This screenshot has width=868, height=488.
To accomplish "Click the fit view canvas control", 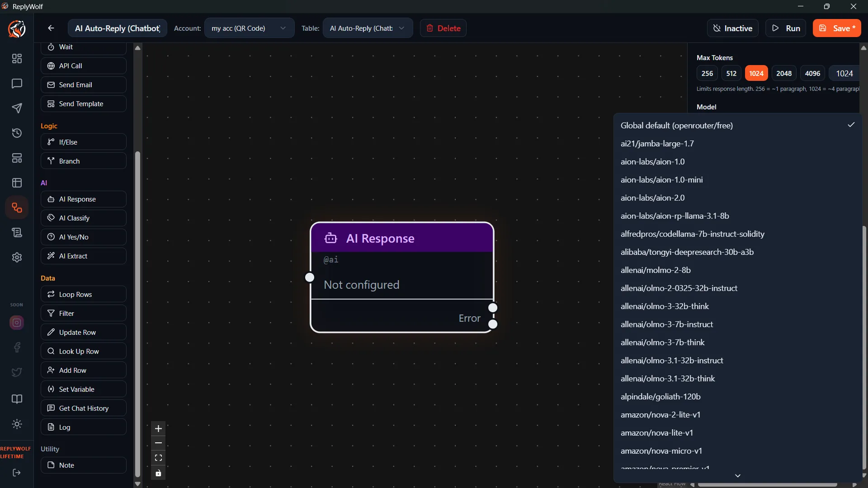I will pyautogui.click(x=158, y=458).
